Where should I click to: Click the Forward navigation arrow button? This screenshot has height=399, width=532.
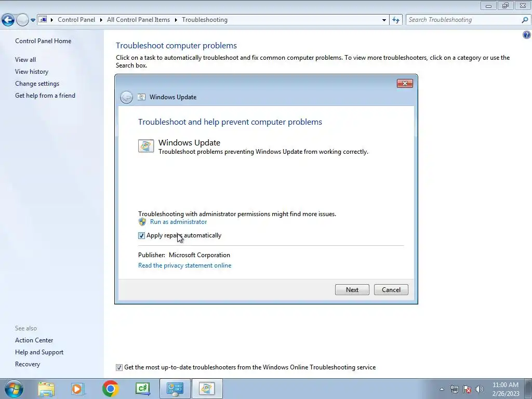click(22, 20)
